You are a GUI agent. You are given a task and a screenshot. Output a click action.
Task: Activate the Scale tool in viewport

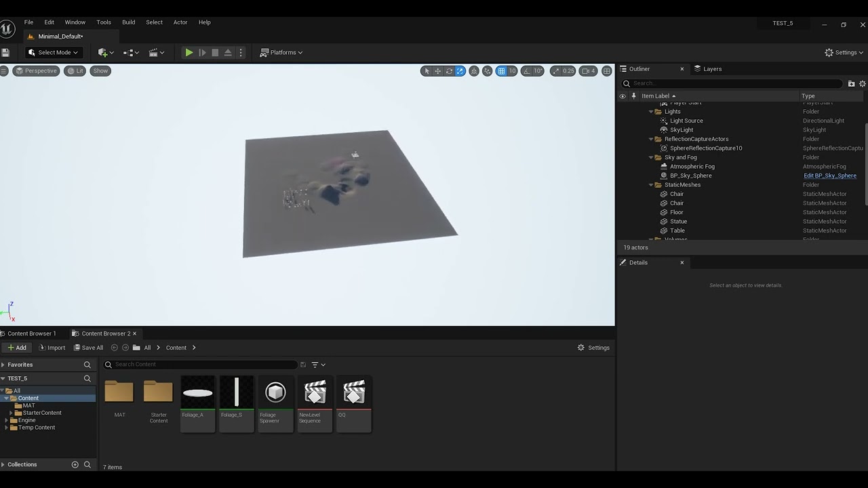tap(460, 70)
